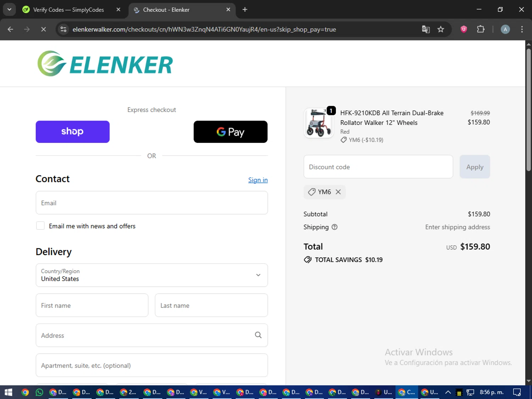Open WhatsApp from the taskbar
The height and width of the screenshot is (399, 532).
tap(39, 392)
